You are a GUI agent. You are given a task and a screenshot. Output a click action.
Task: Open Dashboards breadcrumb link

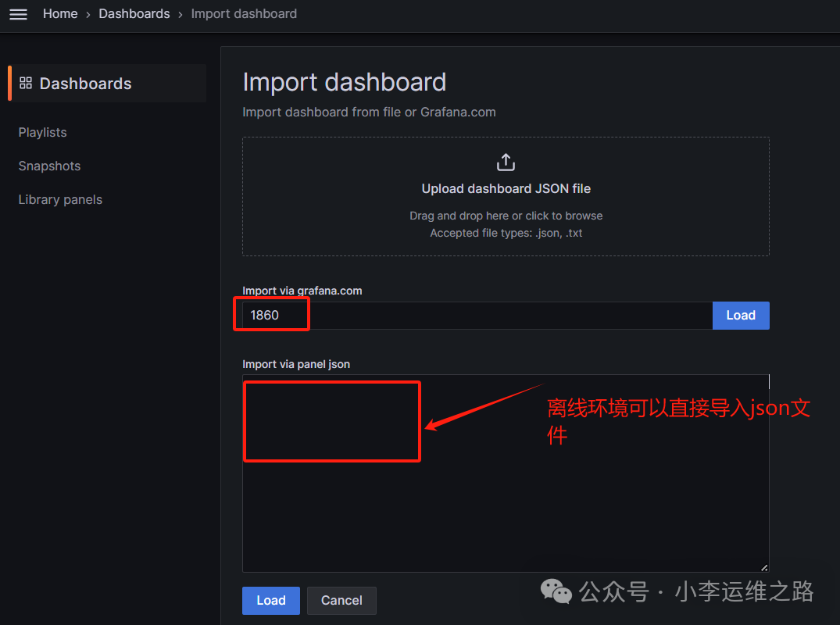(134, 14)
